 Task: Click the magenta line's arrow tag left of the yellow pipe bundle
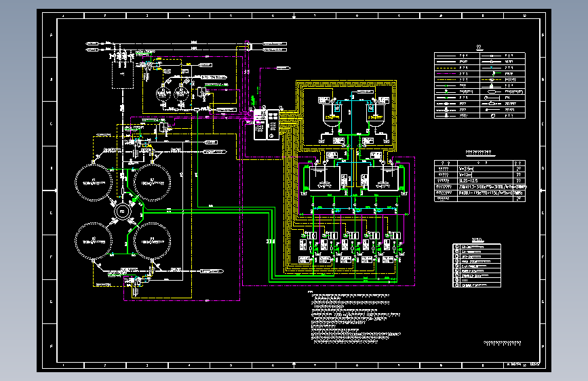[x=284, y=68]
